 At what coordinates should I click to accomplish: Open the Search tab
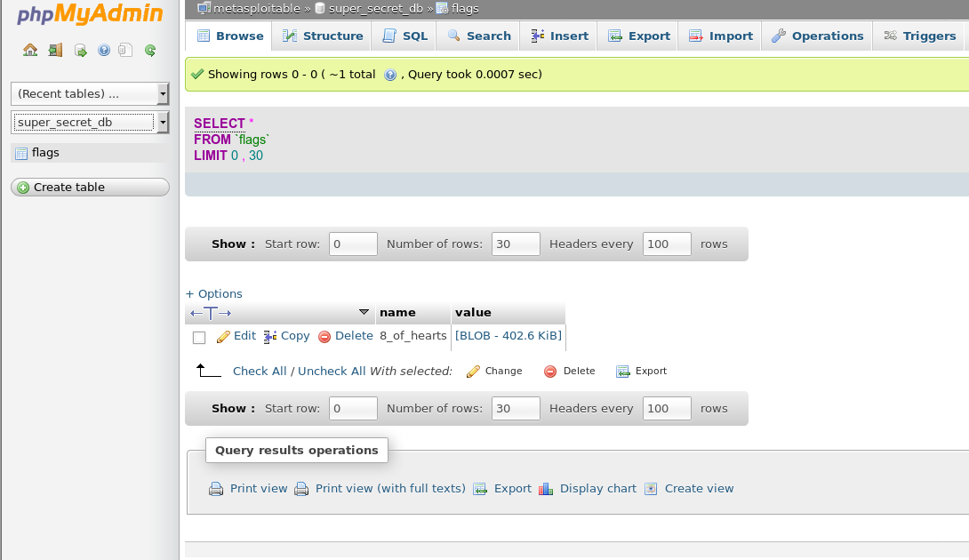479,36
